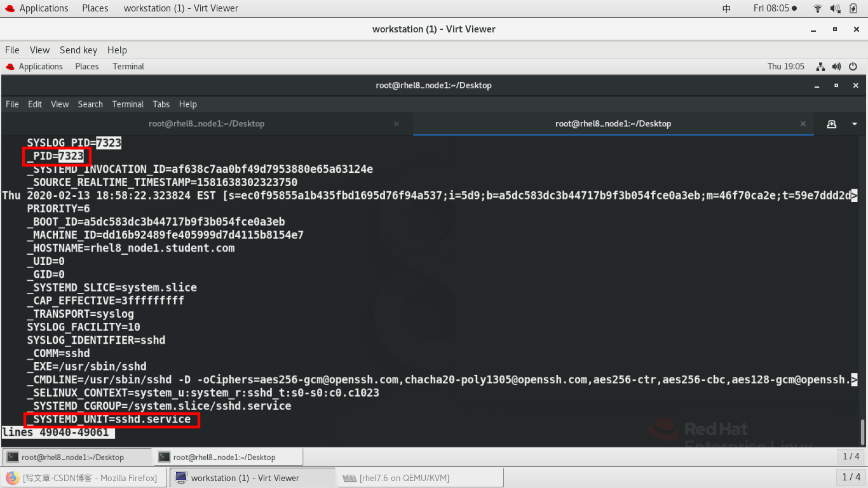Open the guest clock Thu 19:05
This screenshot has height=488, width=868.
tap(786, 67)
